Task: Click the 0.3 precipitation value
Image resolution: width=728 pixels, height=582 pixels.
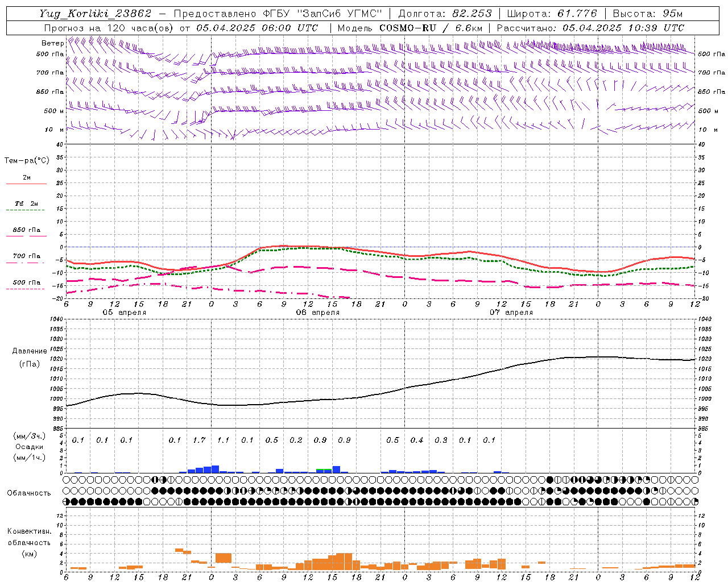Action: tap(441, 440)
